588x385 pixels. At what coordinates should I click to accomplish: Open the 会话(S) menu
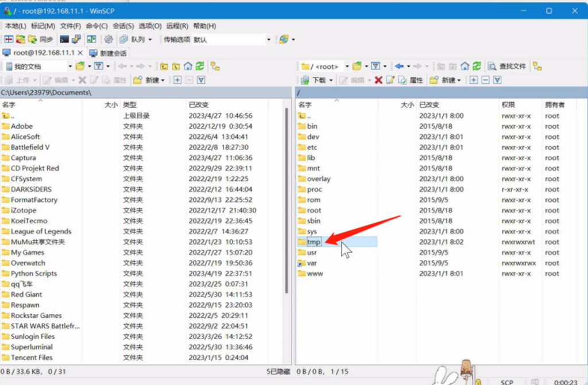pyautogui.click(x=123, y=26)
